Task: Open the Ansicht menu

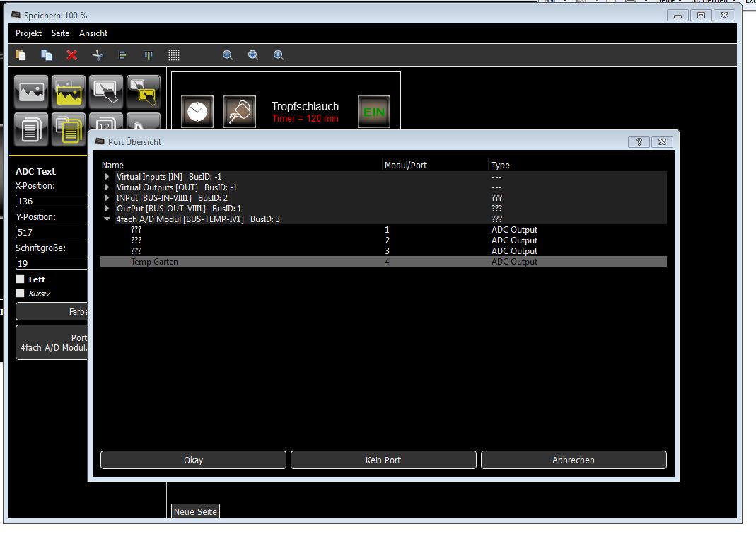Action: [x=93, y=33]
